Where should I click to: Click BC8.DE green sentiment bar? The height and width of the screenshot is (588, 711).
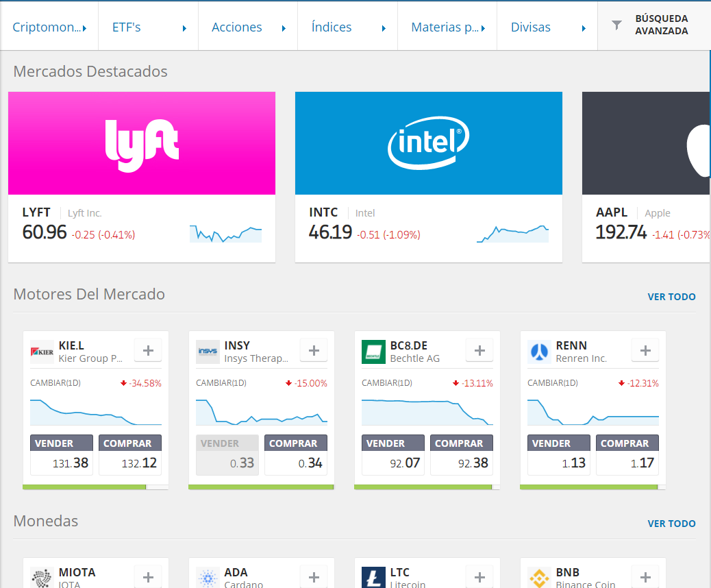(x=423, y=487)
